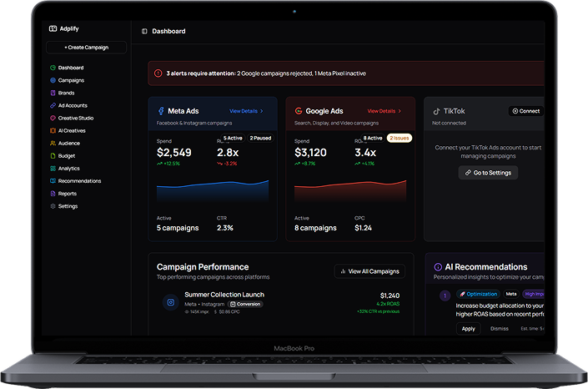Click the Google Ads red spend chart

(x=350, y=191)
